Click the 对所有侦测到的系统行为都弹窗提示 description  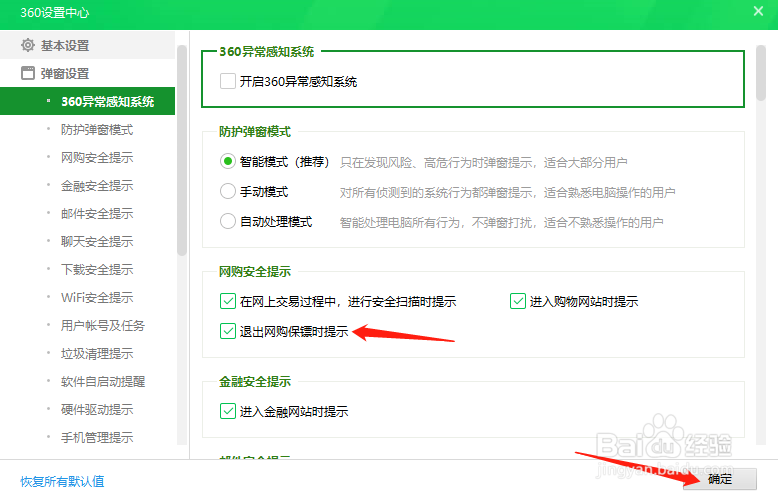507,192
